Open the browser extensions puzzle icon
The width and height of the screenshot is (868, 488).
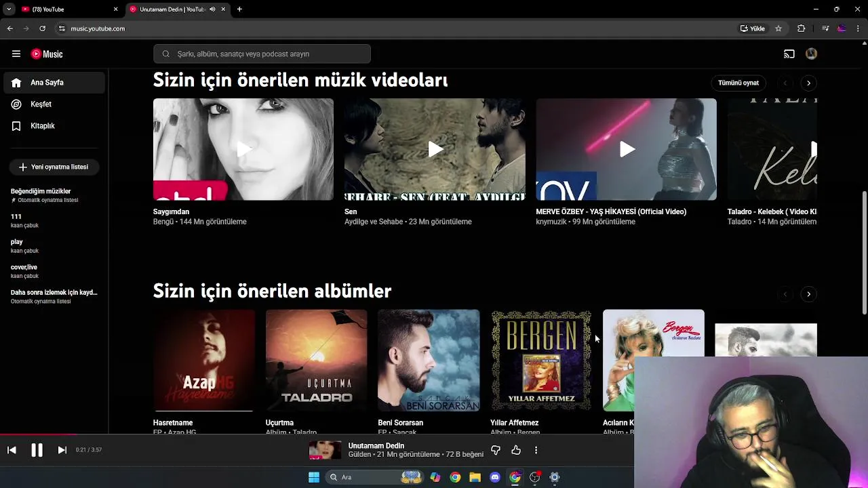[802, 28]
